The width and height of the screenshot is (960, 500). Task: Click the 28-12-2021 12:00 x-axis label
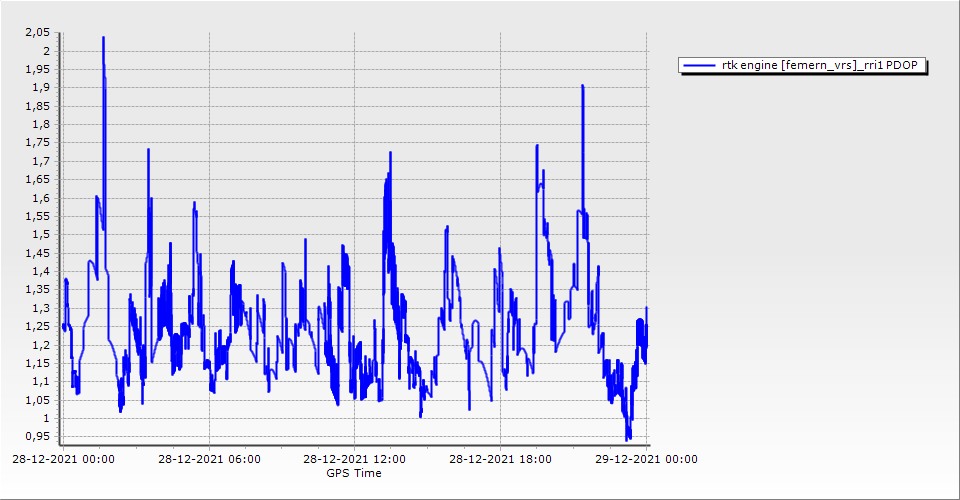pos(355,460)
